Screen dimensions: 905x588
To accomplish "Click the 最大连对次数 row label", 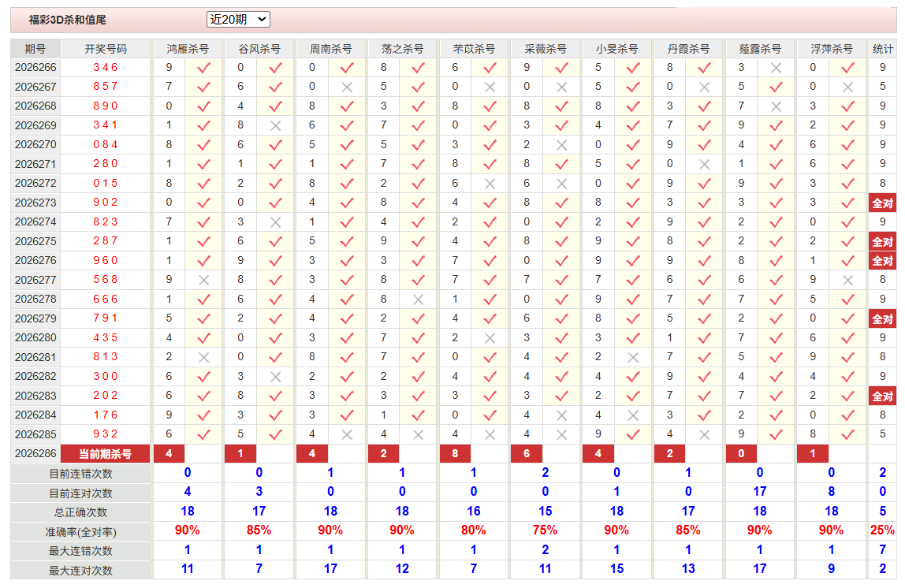I will pos(80,571).
